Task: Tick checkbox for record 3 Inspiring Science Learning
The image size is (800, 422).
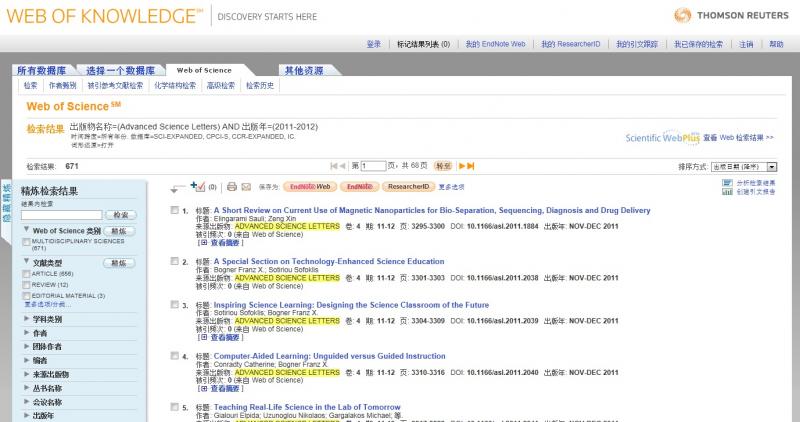Action: click(x=174, y=305)
